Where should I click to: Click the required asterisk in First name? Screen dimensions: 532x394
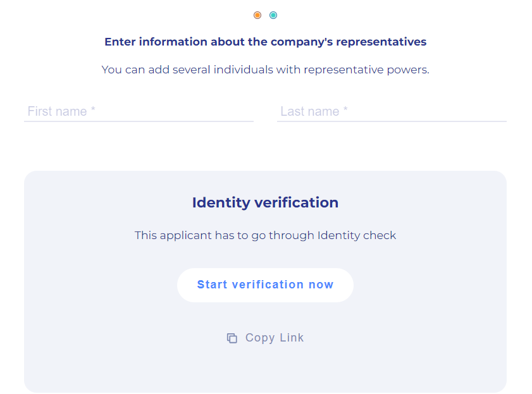(x=93, y=111)
